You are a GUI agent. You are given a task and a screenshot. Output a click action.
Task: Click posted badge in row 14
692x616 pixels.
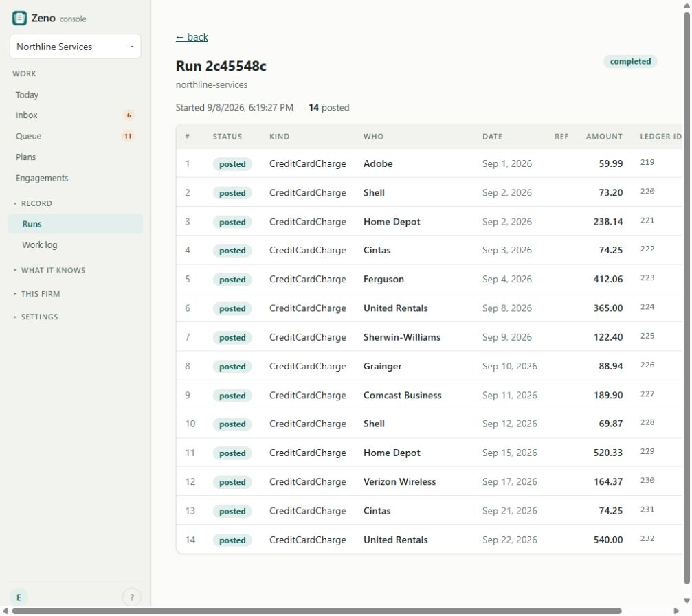tap(232, 540)
